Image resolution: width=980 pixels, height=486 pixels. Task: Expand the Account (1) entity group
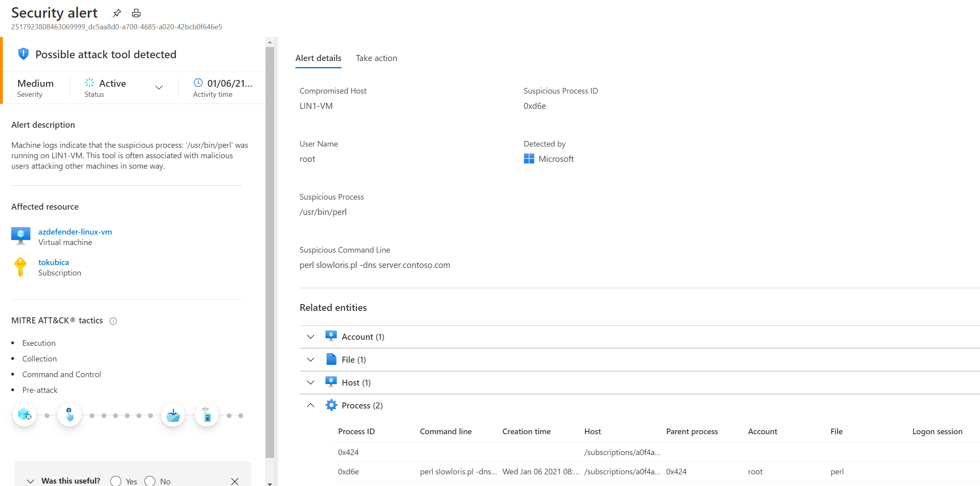311,337
